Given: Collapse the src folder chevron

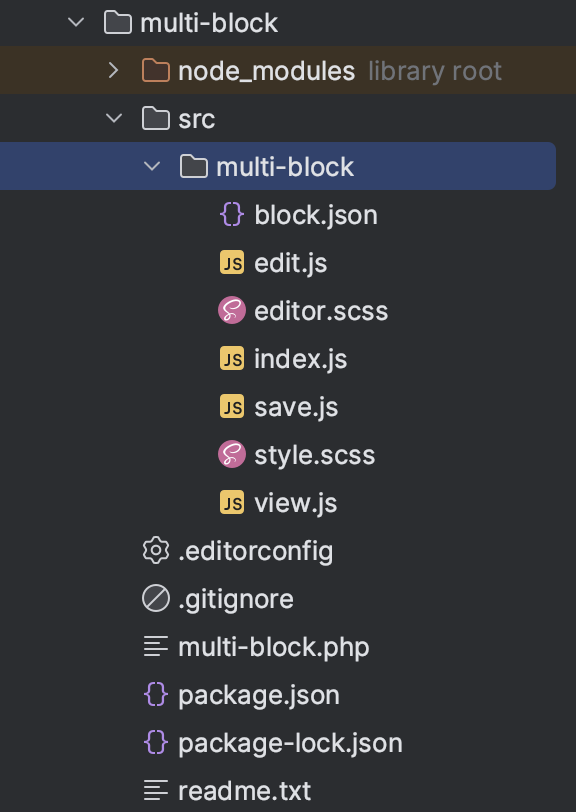Looking at the screenshot, I should coord(114,119).
